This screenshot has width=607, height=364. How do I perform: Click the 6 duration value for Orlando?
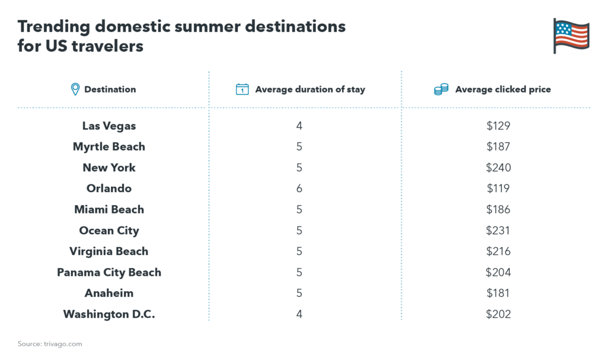[299, 189]
